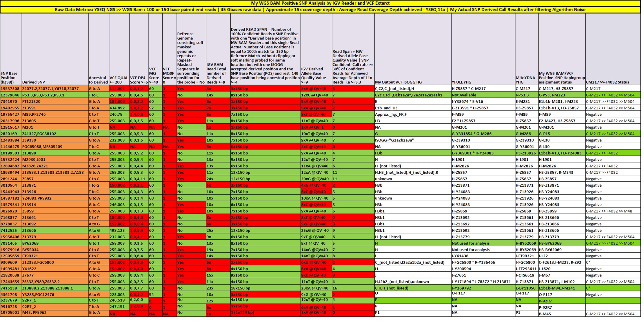Click the 'I-Y61438' YFULL cell

coord(483,256)
